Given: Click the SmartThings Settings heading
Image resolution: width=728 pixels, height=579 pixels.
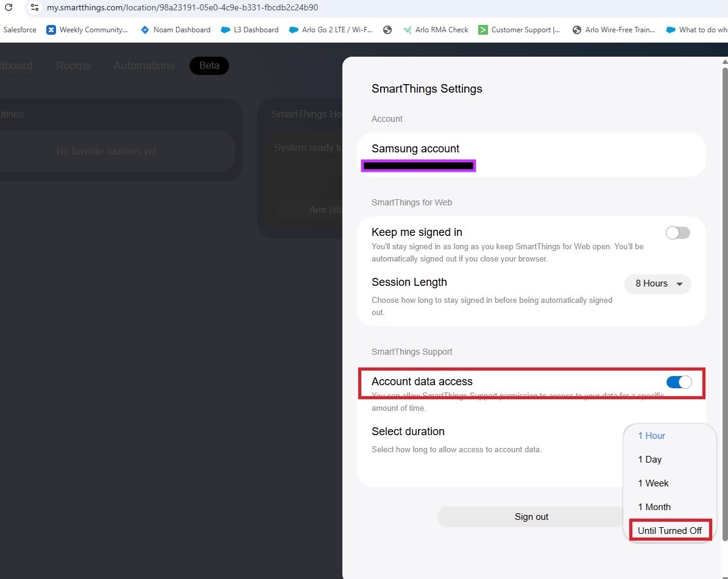Looking at the screenshot, I should [426, 89].
